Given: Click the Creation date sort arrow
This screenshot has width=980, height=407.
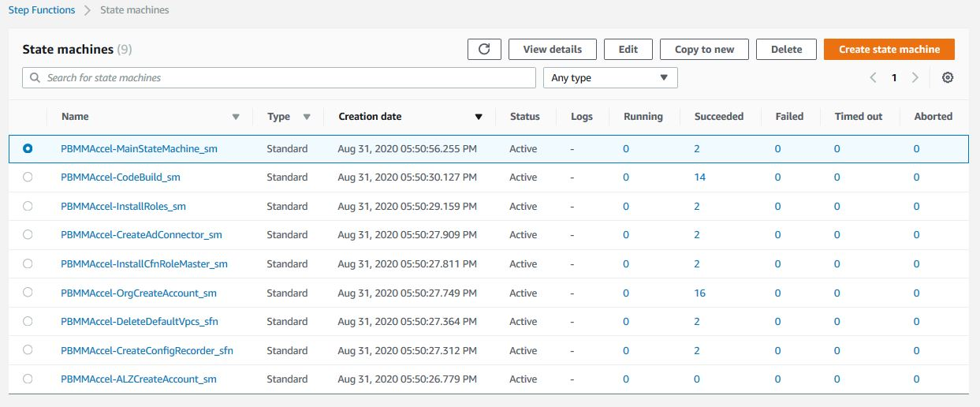Looking at the screenshot, I should 478,117.
